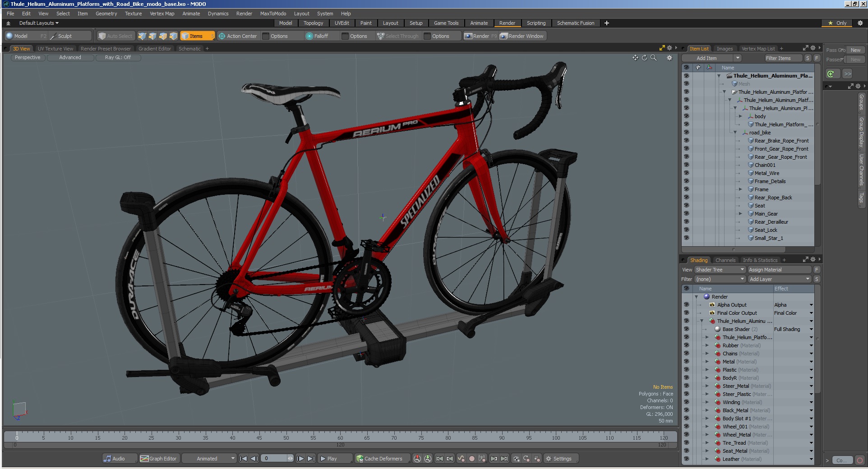Viewport: 868px width, 469px height.
Task: Click the Play button
Action: coord(334,459)
